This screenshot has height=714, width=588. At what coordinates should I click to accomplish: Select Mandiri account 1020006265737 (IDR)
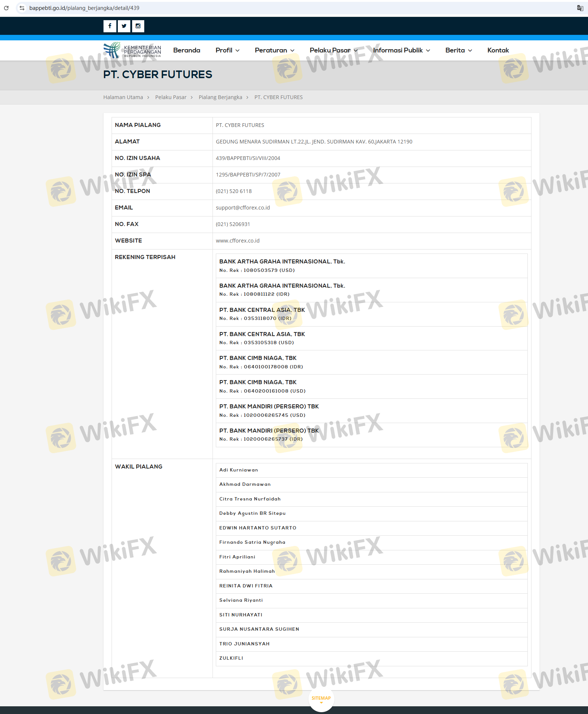(372, 435)
